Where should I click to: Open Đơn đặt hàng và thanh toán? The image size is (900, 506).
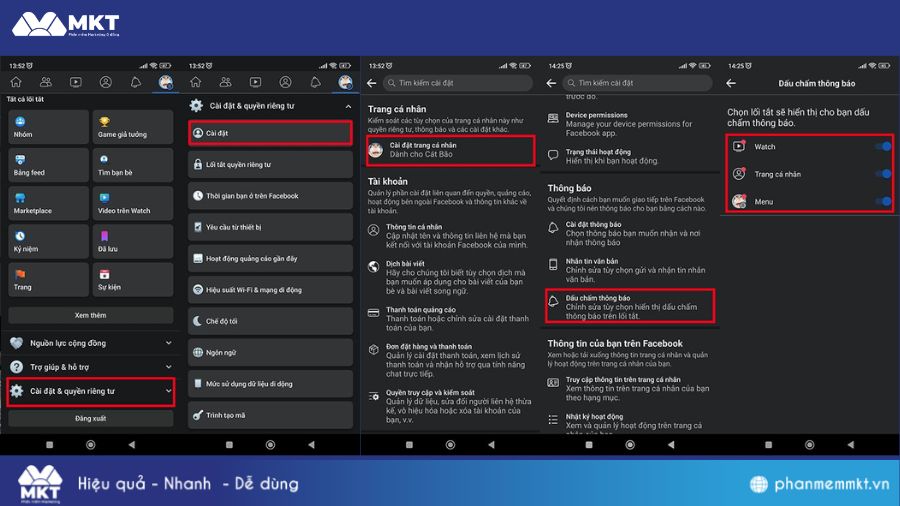450,360
